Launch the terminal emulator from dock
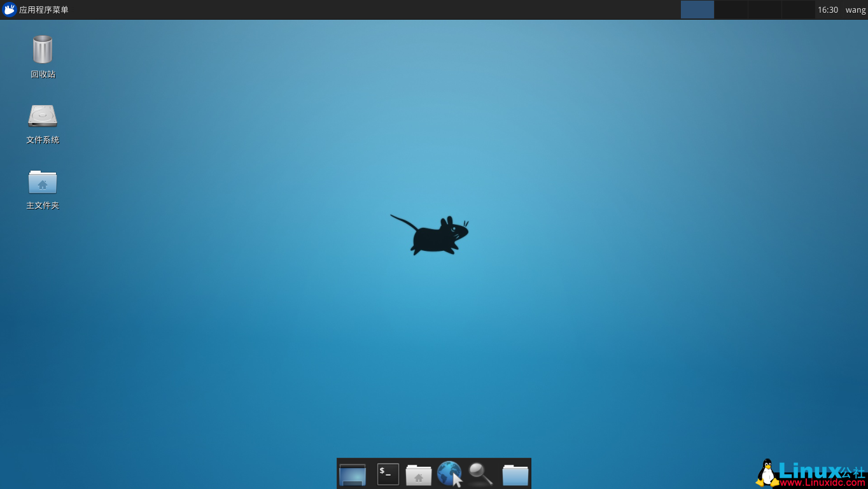868x489 pixels. (x=388, y=474)
